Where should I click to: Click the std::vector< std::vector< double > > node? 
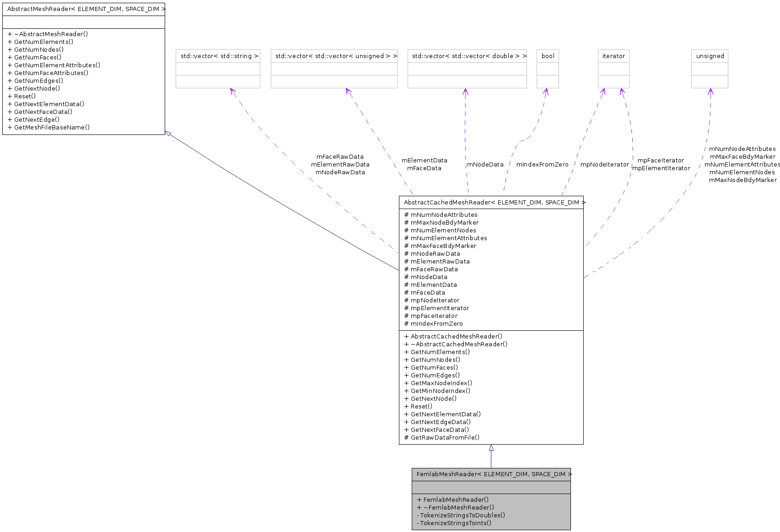point(467,69)
